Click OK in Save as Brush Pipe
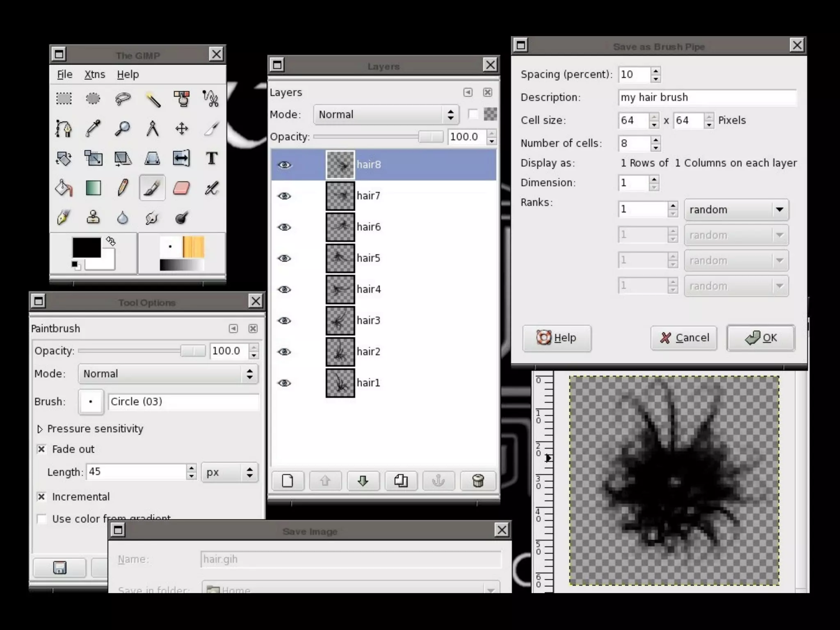Image resolution: width=840 pixels, height=630 pixels. 761,338
